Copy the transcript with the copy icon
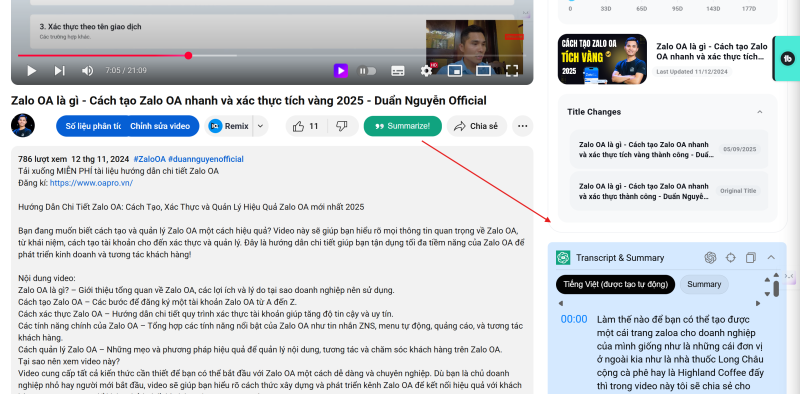The width and height of the screenshot is (800, 394). click(x=751, y=258)
